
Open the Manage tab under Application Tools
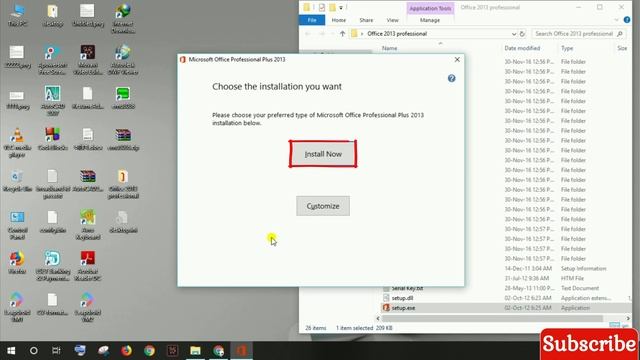(430, 20)
